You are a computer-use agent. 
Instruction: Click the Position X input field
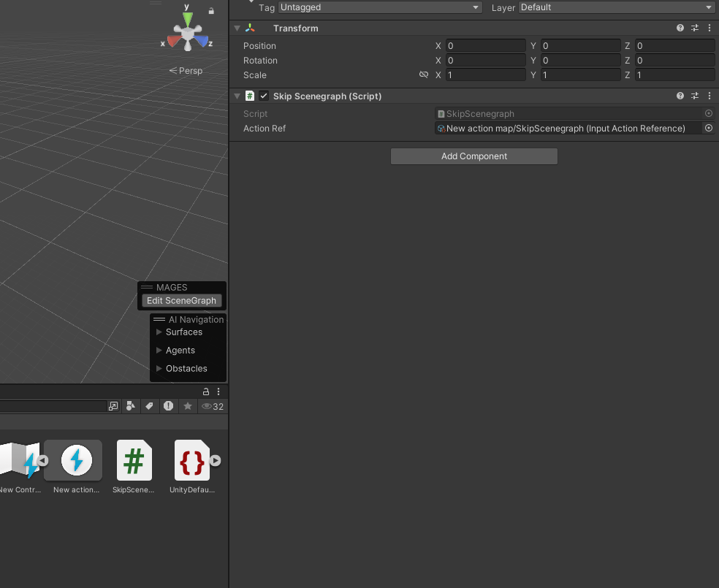(x=485, y=45)
